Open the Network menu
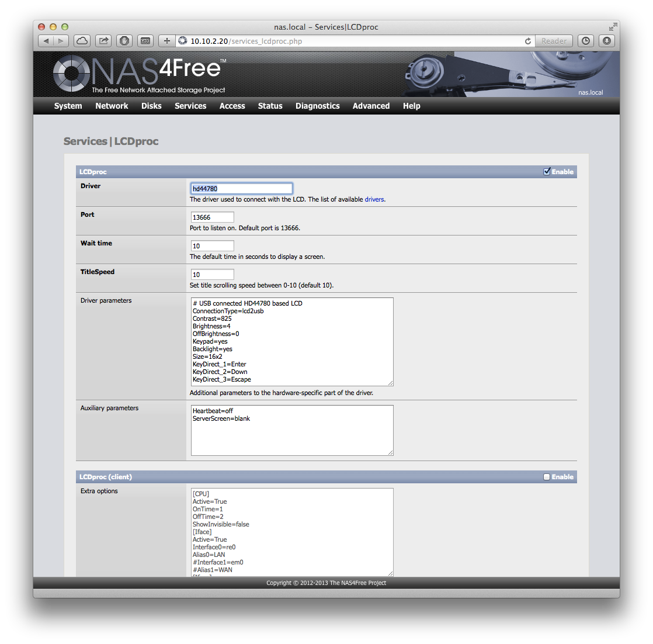Image resolution: width=653 pixels, height=644 pixels. pos(112,106)
